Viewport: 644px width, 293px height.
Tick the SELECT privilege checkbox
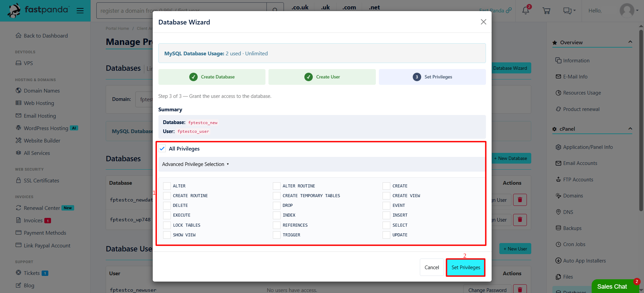(x=386, y=225)
